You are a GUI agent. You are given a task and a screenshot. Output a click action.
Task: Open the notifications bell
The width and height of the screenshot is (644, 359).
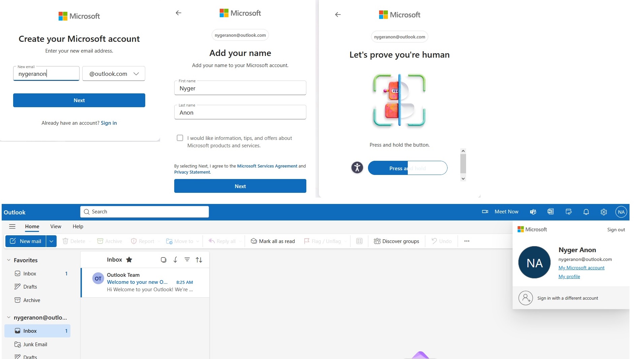[586, 212]
